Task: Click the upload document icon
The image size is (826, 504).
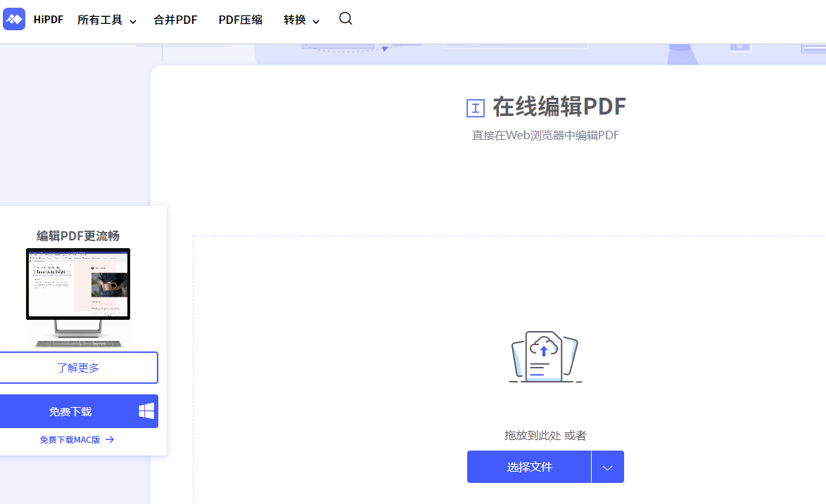Action: click(545, 356)
